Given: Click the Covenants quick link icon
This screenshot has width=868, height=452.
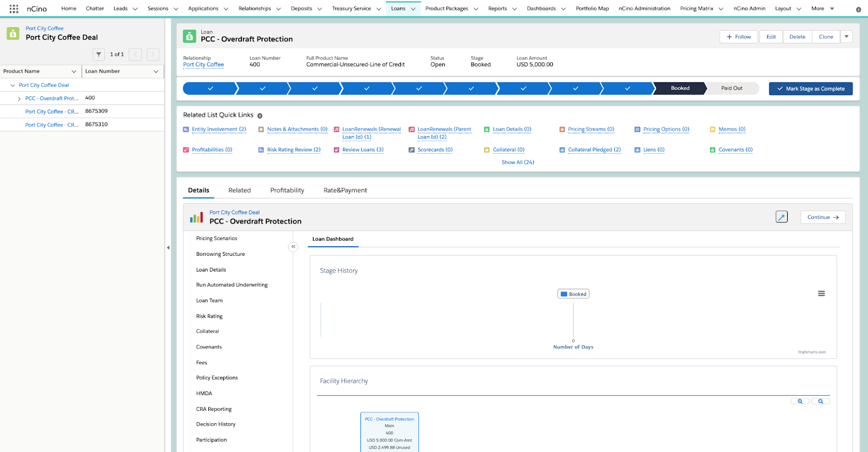Looking at the screenshot, I should [x=713, y=150].
